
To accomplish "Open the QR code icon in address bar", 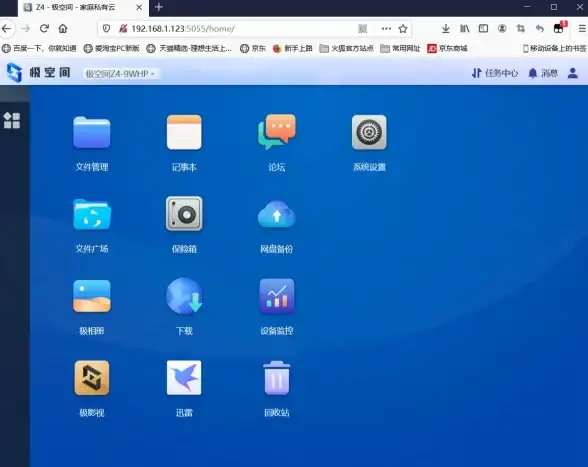I will click(362, 29).
